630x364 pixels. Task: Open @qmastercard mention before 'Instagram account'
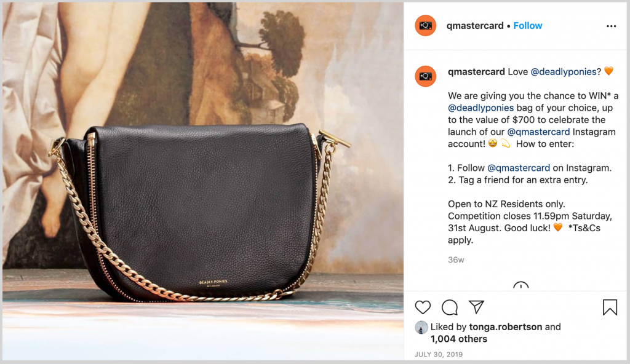[538, 132]
